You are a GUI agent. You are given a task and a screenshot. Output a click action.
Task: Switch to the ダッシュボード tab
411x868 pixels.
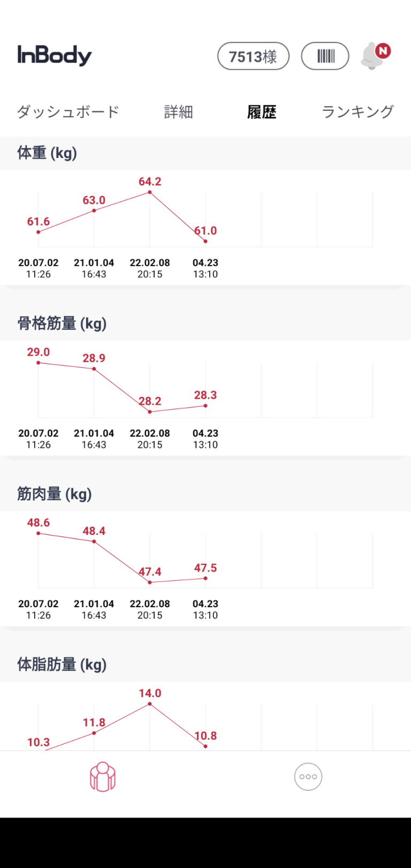(68, 112)
